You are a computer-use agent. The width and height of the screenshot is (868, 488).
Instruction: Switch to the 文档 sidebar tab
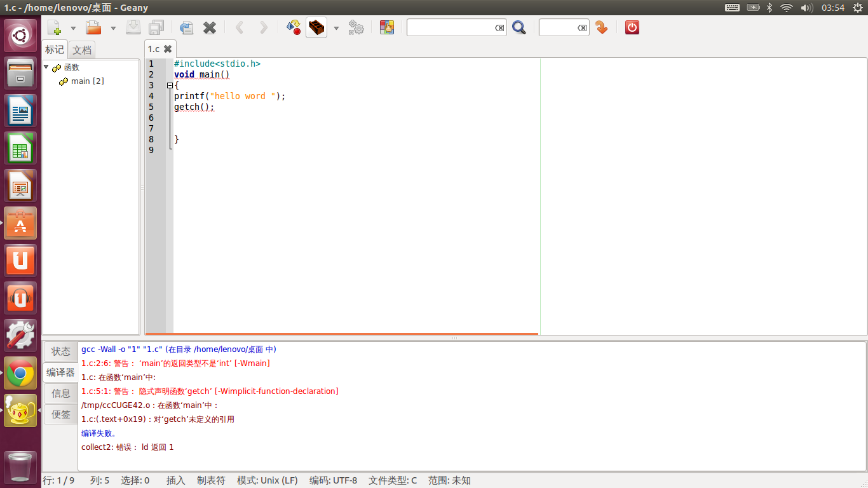pyautogui.click(x=82, y=50)
